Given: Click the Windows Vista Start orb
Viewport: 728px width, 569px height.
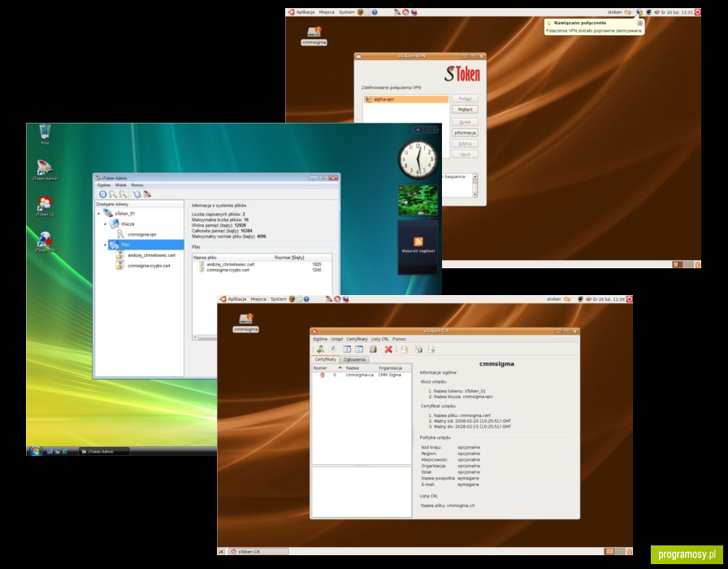Looking at the screenshot, I should pos(35,451).
